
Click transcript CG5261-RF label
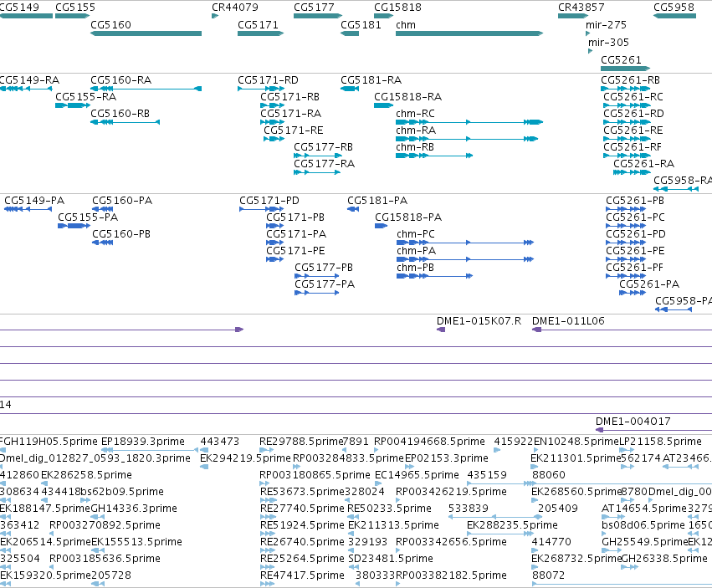coord(632,147)
